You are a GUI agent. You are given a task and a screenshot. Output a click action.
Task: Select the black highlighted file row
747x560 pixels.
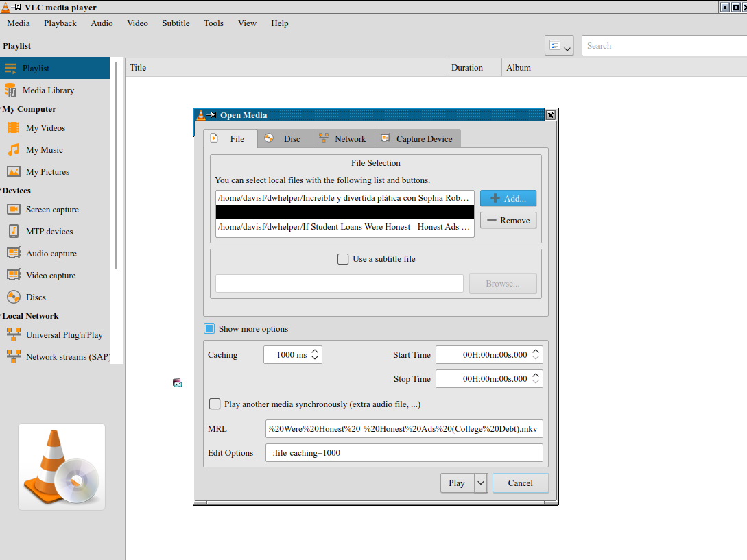click(x=345, y=212)
